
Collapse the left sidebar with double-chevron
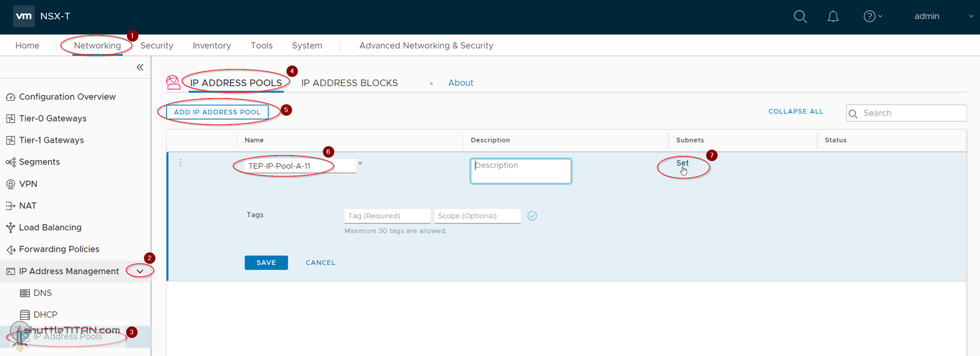(x=140, y=67)
